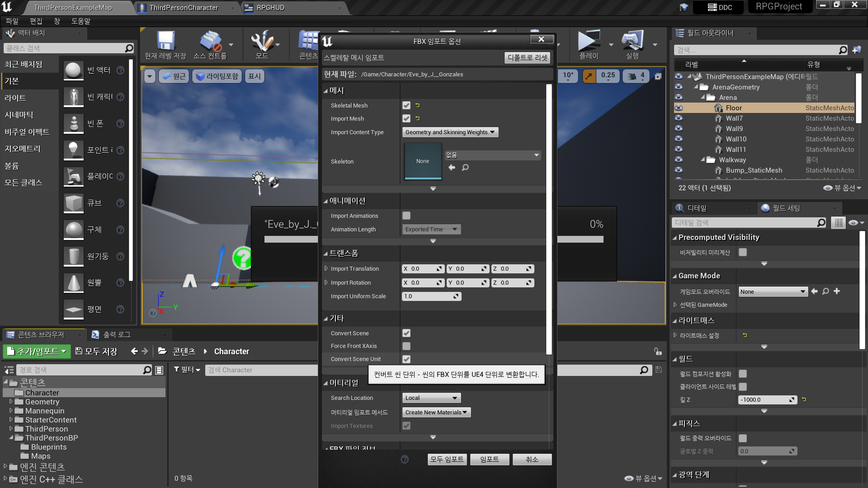
Task: Toggle the Force Front XAxis checkbox
Action: pos(406,346)
